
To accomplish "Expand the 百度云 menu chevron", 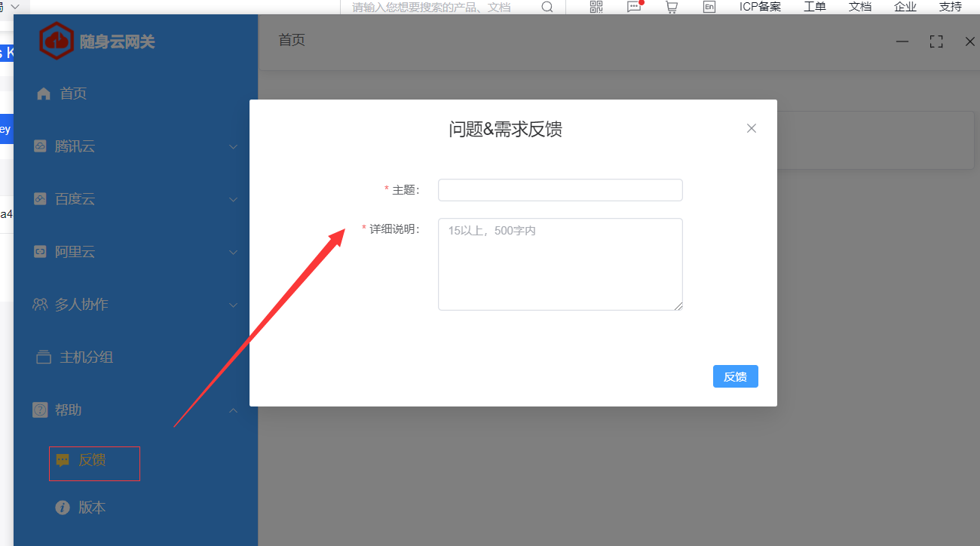I will (x=233, y=199).
